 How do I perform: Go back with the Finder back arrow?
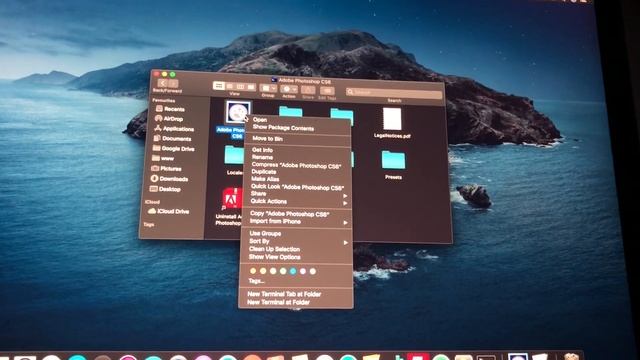tap(163, 83)
